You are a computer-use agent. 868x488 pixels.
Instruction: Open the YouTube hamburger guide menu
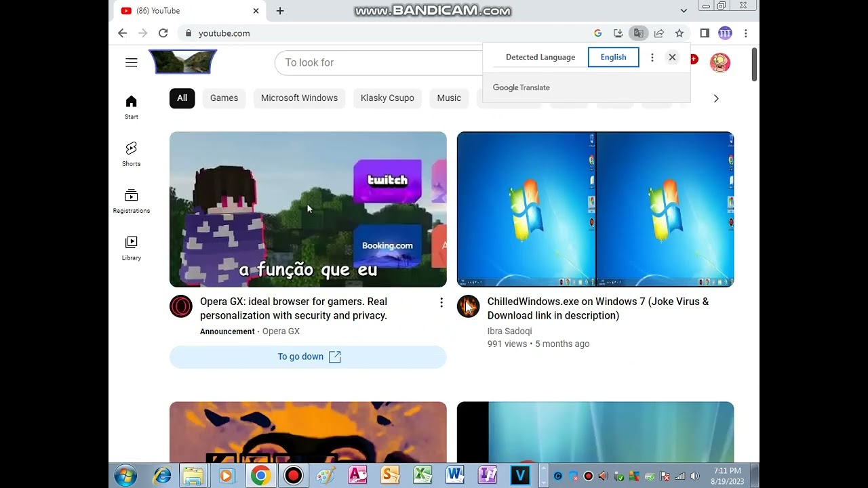(132, 62)
